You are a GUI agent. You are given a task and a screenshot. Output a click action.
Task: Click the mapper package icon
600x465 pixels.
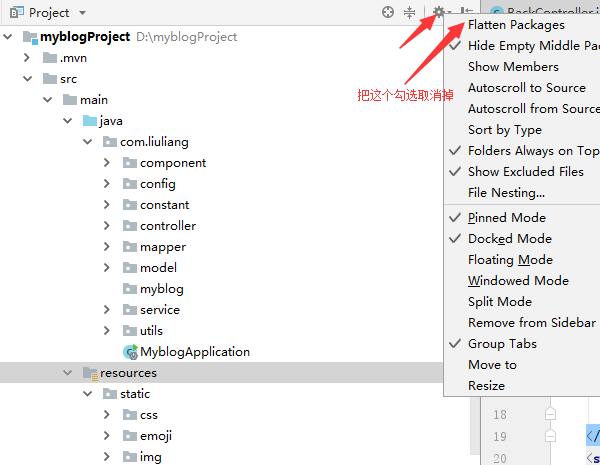tap(130, 247)
